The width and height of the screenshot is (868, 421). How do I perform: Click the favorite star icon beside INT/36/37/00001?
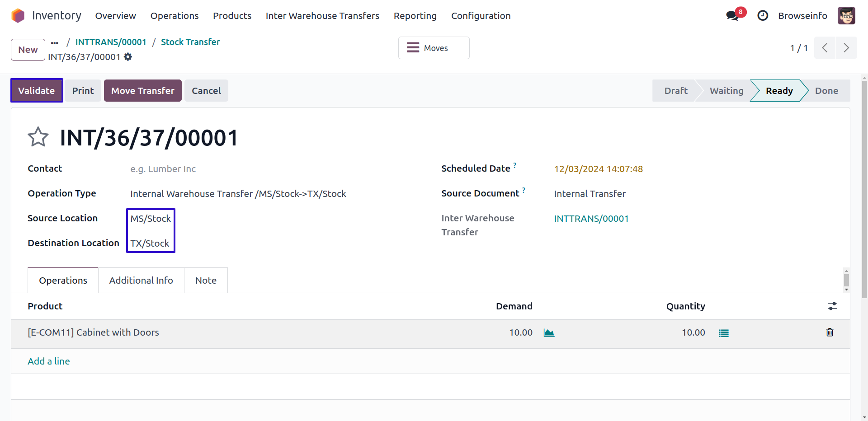pyautogui.click(x=38, y=137)
